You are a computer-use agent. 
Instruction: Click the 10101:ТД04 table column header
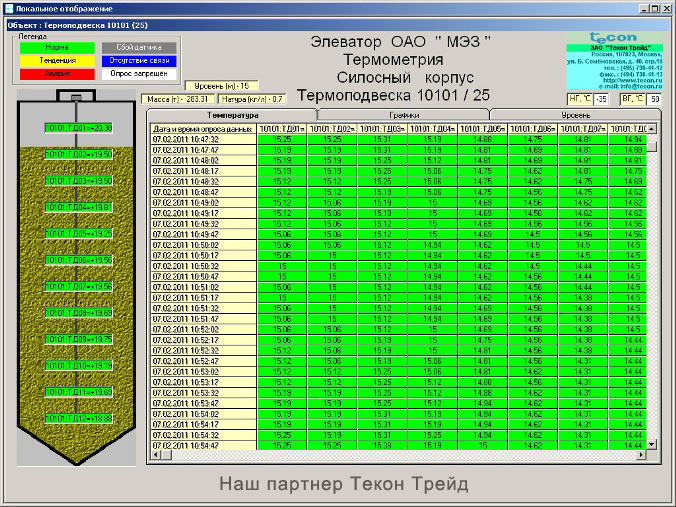(x=432, y=128)
